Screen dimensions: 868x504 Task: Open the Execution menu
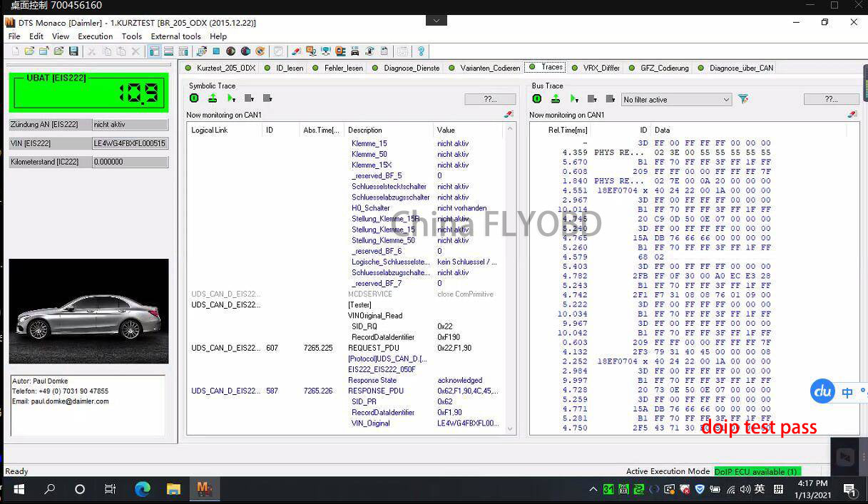click(95, 36)
